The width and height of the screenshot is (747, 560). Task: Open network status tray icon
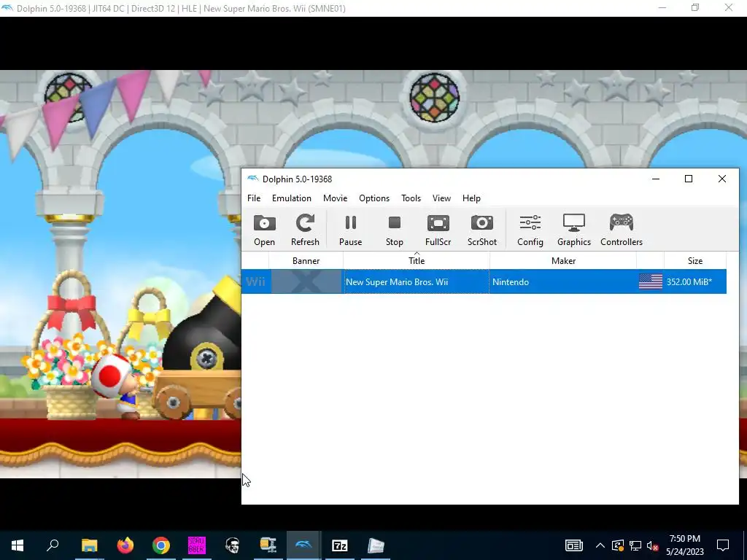pos(635,545)
